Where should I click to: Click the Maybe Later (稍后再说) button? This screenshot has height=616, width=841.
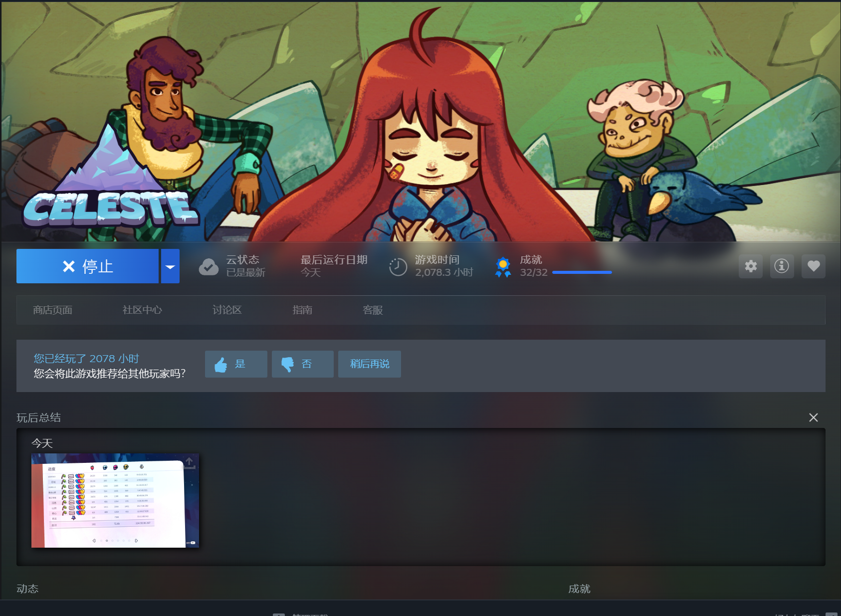coord(369,364)
